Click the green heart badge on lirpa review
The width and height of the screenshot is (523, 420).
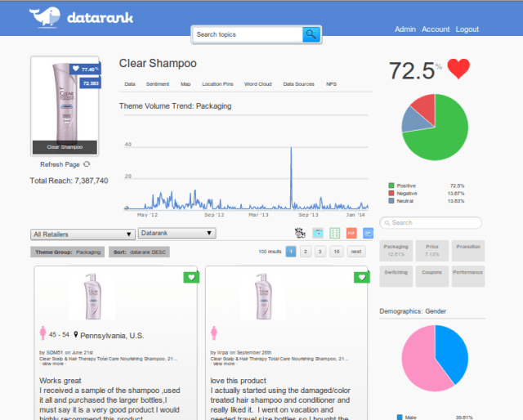pyautogui.click(x=361, y=277)
